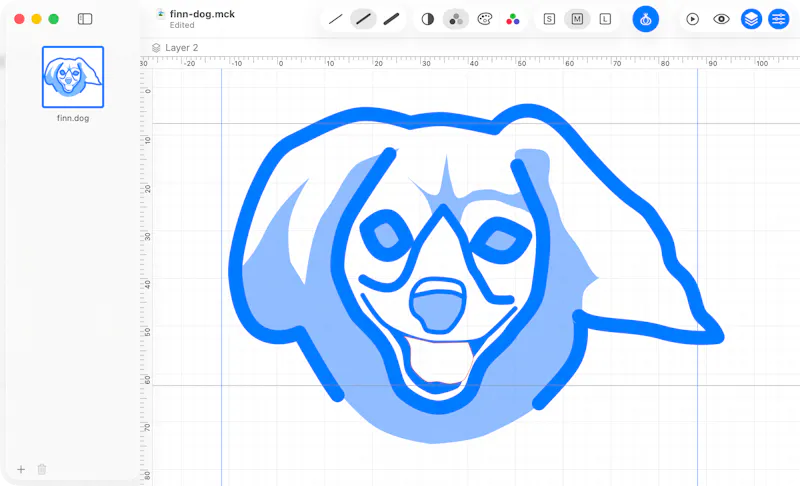Click the Layer 2 stack icon
This screenshot has height=486, width=800.
point(156,47)
